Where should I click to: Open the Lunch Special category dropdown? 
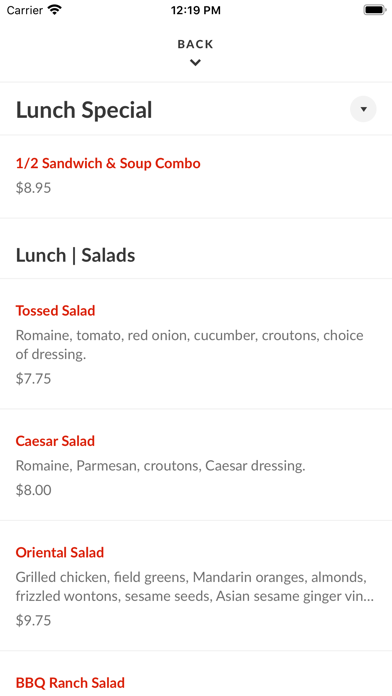tap(363, 109)
